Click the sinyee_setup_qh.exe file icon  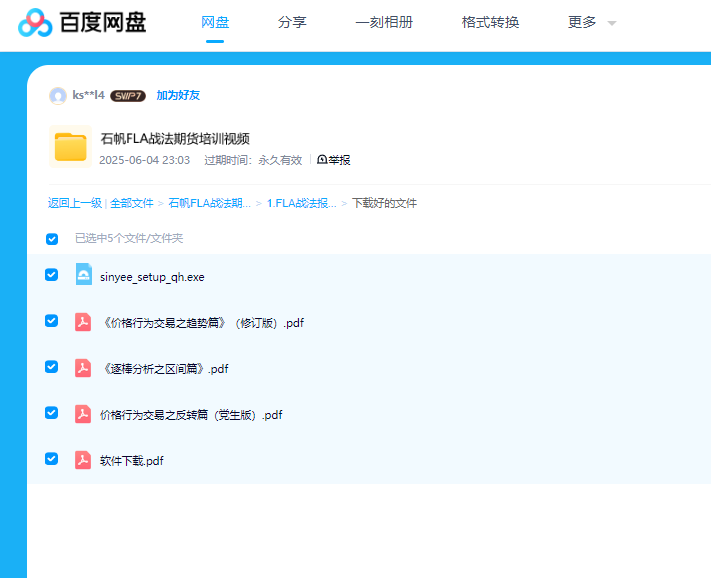(x=83, y=275)
